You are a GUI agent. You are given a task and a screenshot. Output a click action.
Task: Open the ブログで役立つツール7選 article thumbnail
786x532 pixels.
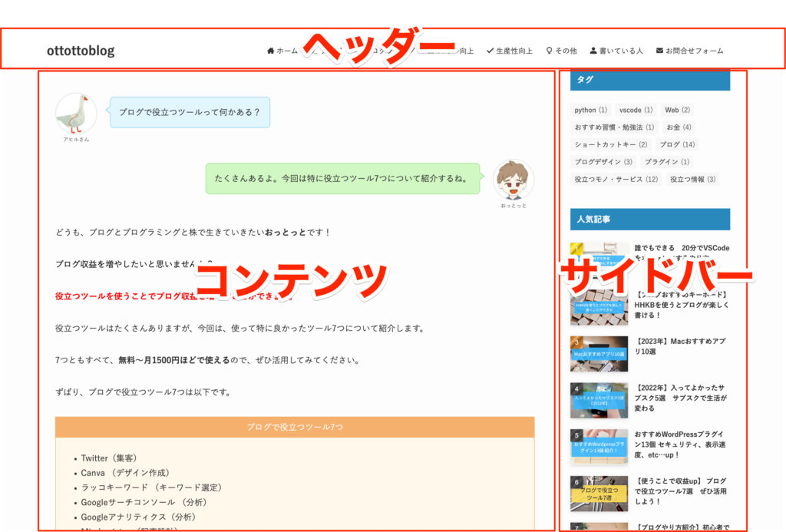[x=599, y=494]
